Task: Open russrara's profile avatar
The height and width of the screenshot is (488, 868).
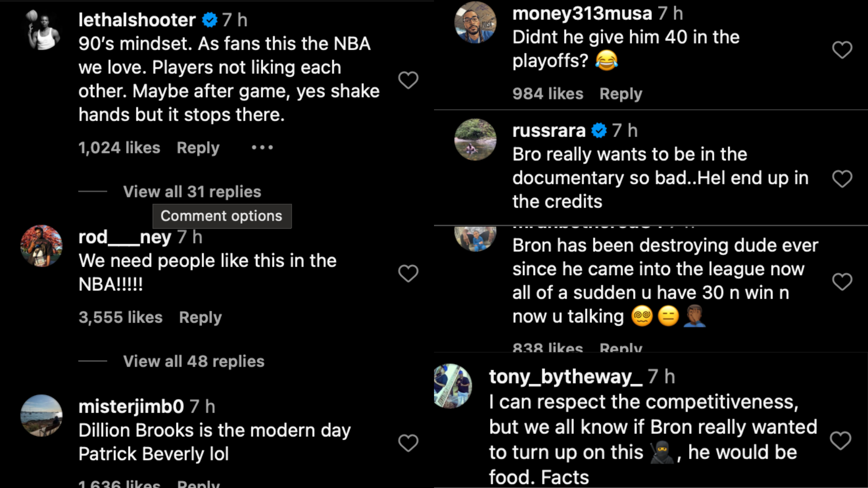Action: tap(475, 140)
